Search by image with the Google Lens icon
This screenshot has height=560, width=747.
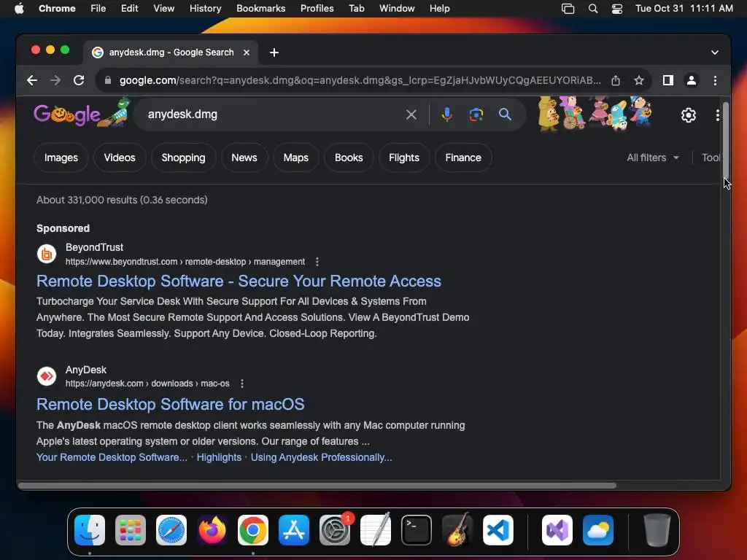pyautogui.click(x=476, y=114)
